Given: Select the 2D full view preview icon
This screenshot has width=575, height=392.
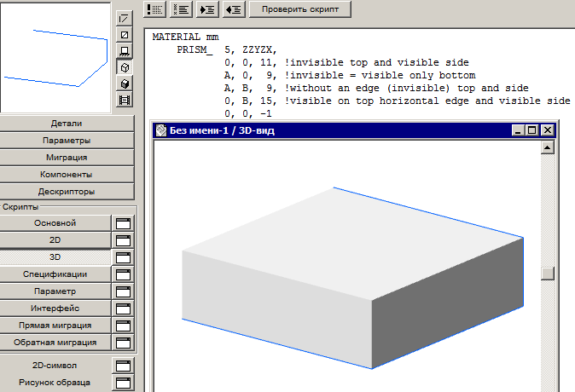Looking at the screenshot, I should pyautogui.click(x=125, y=35).
